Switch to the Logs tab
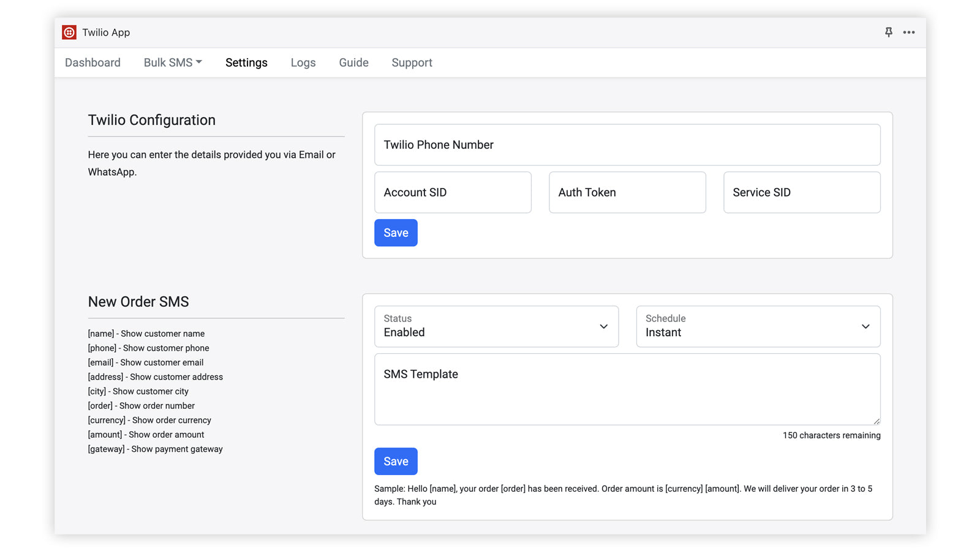Viewport: 980px width, 551px height. (303, 62)
